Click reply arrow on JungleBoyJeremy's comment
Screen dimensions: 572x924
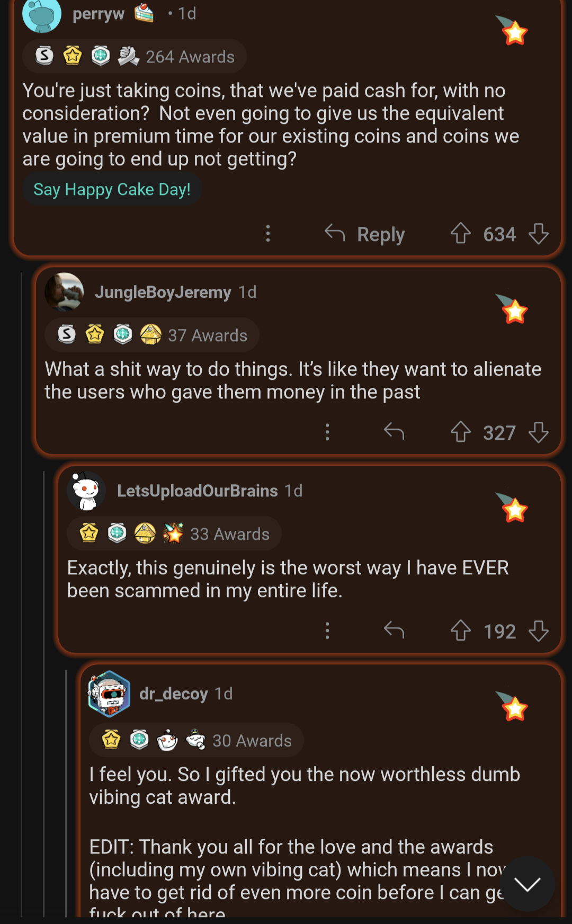click(394, 432)
